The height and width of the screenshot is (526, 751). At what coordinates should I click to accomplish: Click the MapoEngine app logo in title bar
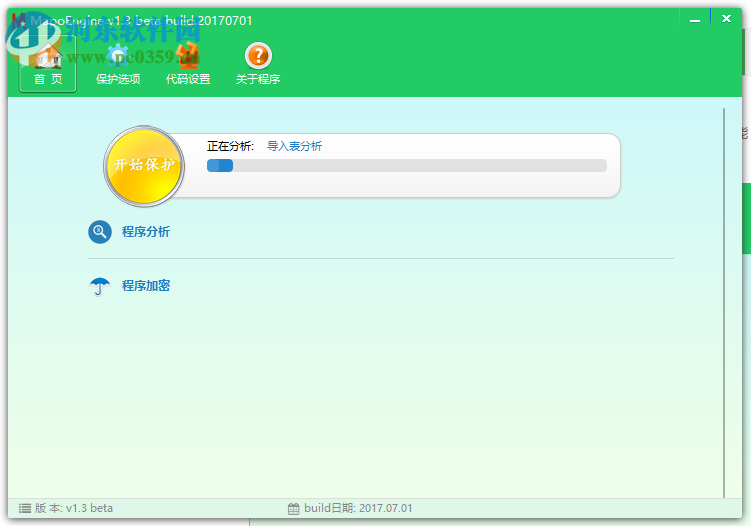(19, 20)
